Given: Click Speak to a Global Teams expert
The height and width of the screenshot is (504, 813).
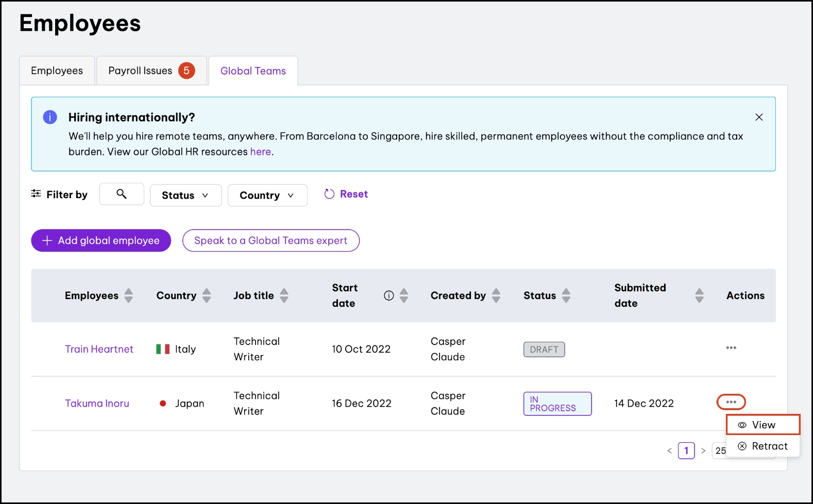Looking at the screenshot, I should pos(270,240).
